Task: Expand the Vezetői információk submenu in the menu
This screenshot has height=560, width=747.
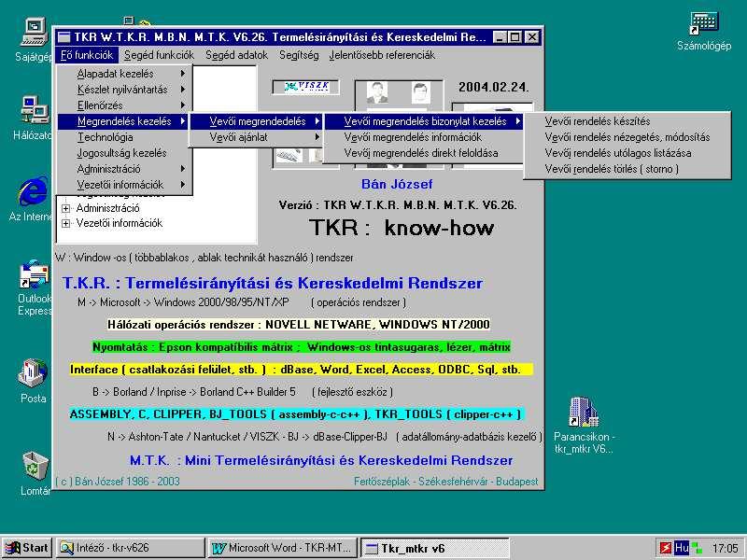Action: tap(124, 185)
